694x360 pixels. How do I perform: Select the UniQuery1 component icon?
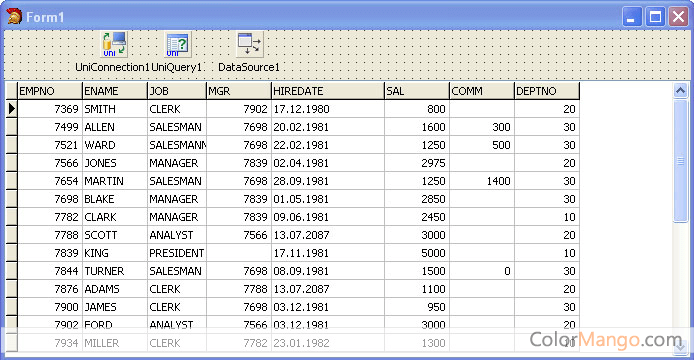[178, 44]
